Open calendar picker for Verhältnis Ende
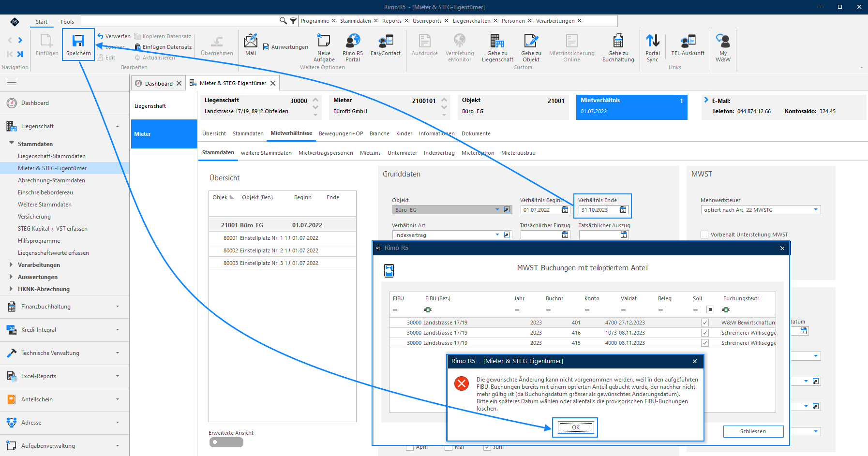This screenshot has width=868, height=456. pyautogui.click(x=623, y=210)
